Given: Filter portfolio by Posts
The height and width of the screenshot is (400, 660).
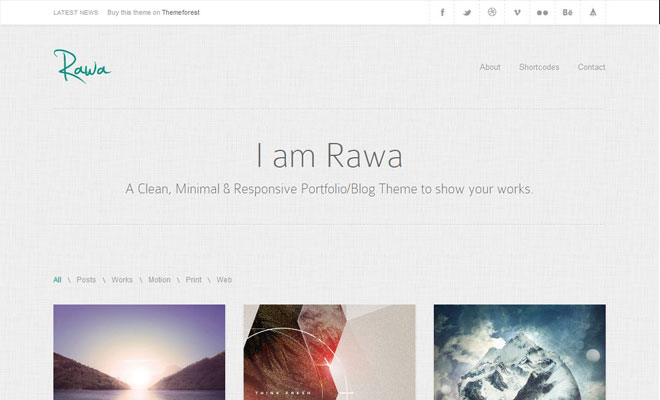Looking at the screenshot, I should click(x=86, y=280).
